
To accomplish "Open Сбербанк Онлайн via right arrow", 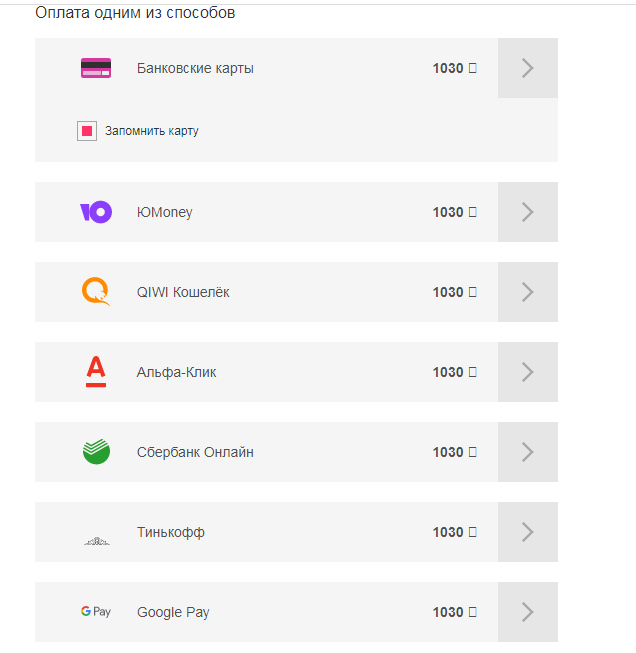I will pos(528,452).
